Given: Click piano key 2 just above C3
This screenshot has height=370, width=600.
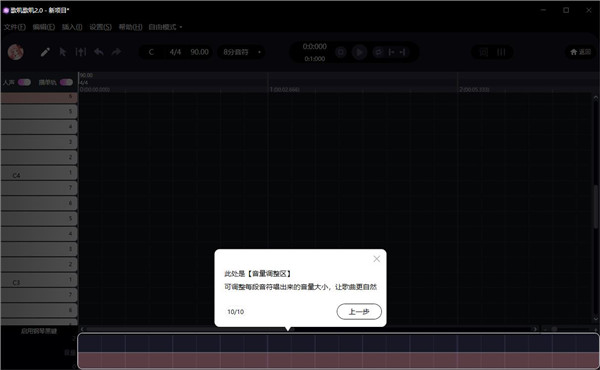Looking at the screenshot, I should [39, 264].
